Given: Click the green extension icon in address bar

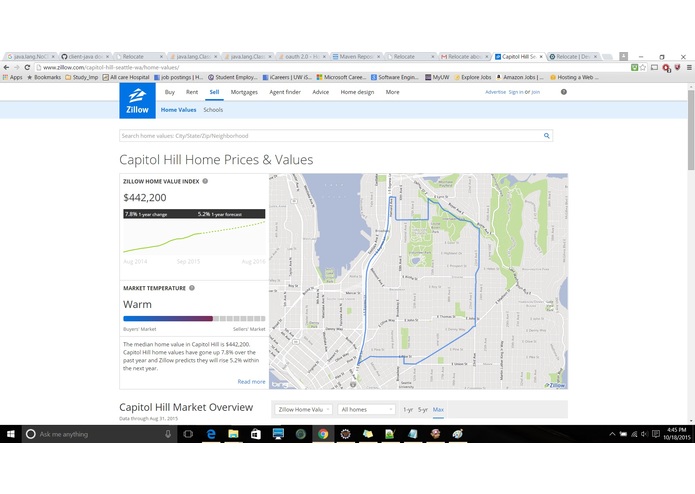Looking at the screenshot, I should [634, 67].
